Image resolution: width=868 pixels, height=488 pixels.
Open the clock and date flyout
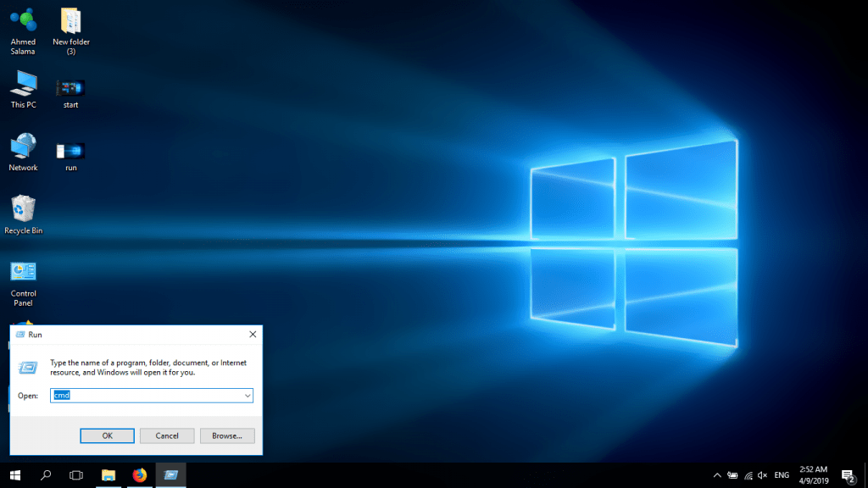814,475
